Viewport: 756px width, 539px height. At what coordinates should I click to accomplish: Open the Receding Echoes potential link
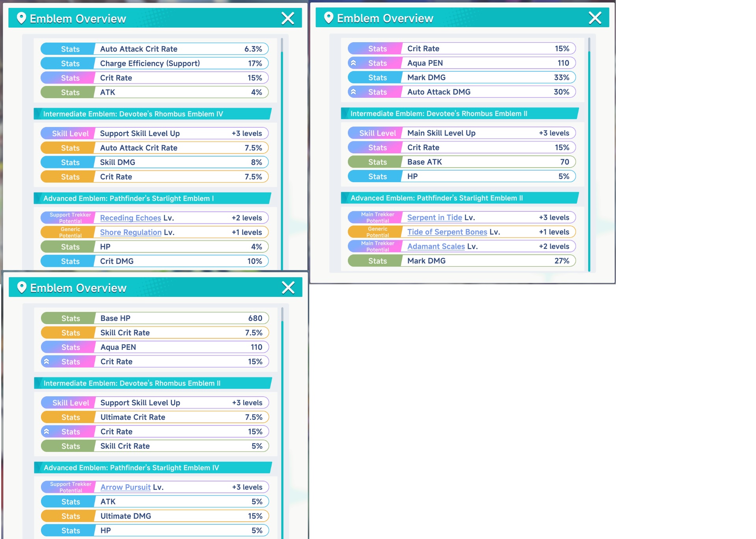click(x=130, y=218)
